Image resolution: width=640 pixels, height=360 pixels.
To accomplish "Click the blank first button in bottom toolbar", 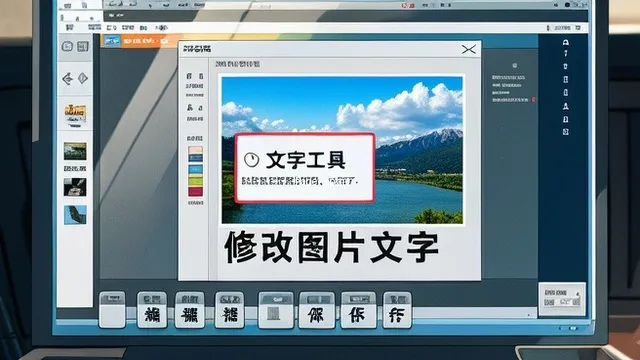I will pyautogui.click(x=112, y=310).
